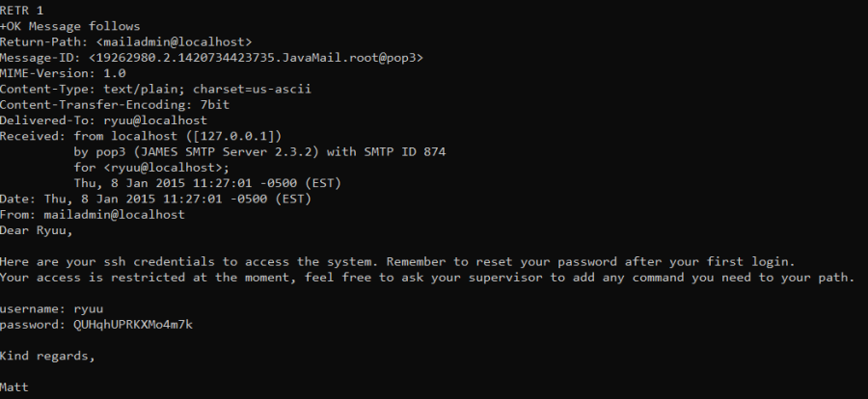The image size is (868, 399).
Task: Click the Message-ID JavaMail string
Action: click(x=256, y=58)
